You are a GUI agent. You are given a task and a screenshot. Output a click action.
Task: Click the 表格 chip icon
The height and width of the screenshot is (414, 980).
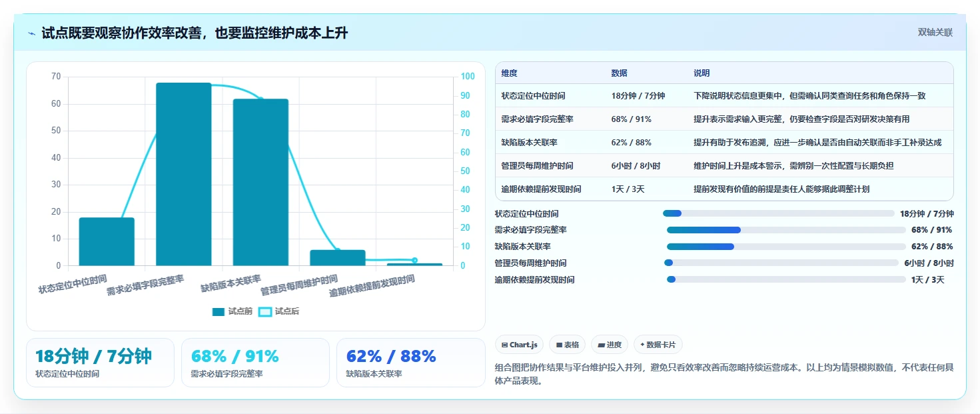pos(559,345)
